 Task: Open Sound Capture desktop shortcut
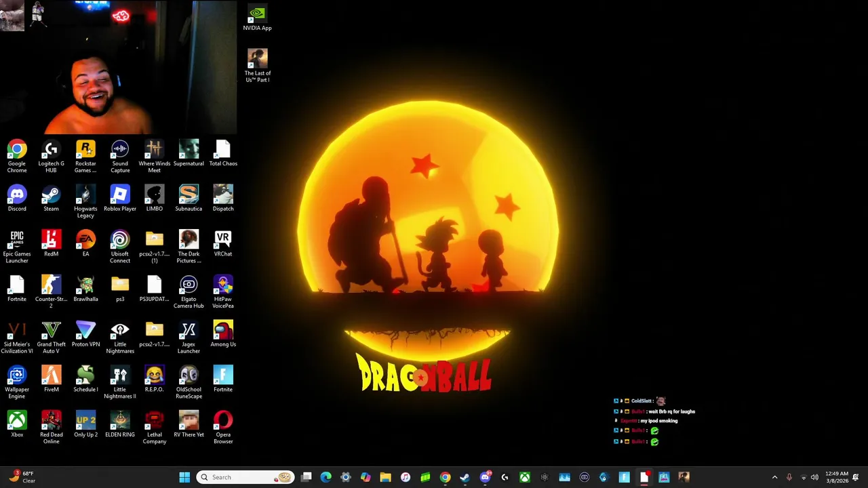click(120, 156)
